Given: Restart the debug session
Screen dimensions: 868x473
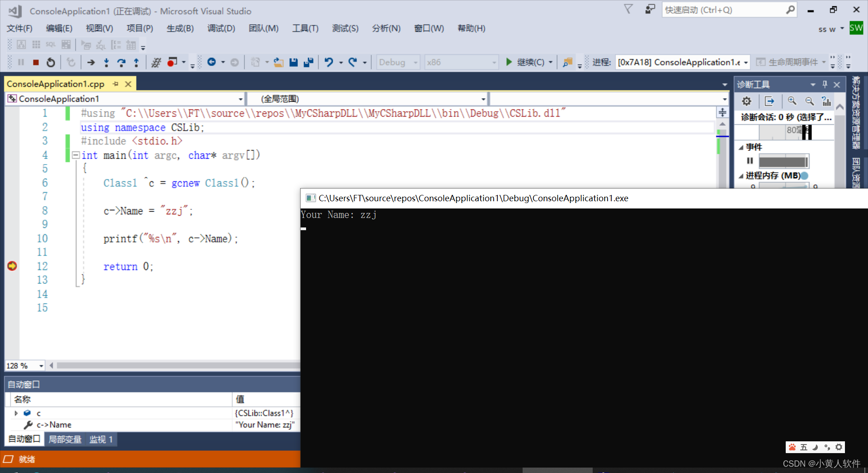Looking at the screenshot, I should [x=51, y=62].
